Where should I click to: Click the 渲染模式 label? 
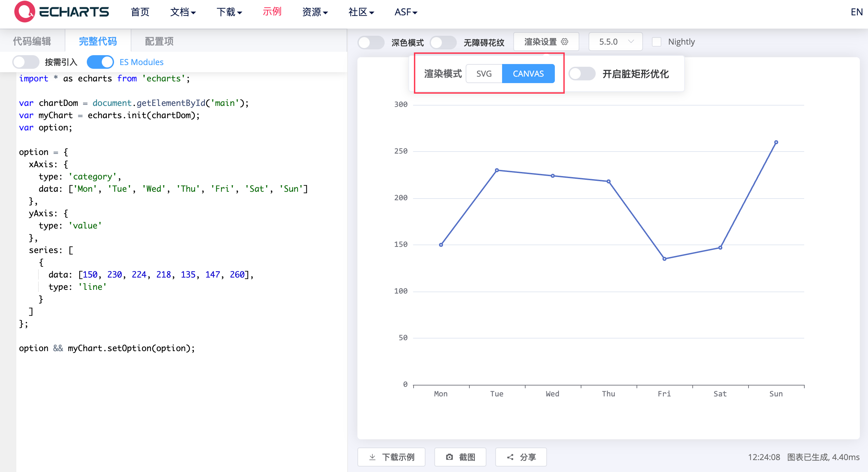[443, 74]
